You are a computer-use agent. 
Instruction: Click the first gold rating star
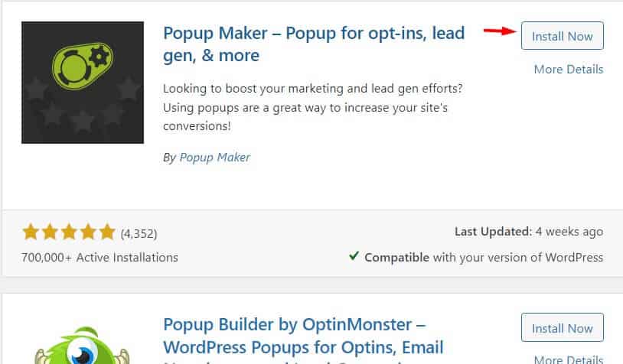coord(31,232)
